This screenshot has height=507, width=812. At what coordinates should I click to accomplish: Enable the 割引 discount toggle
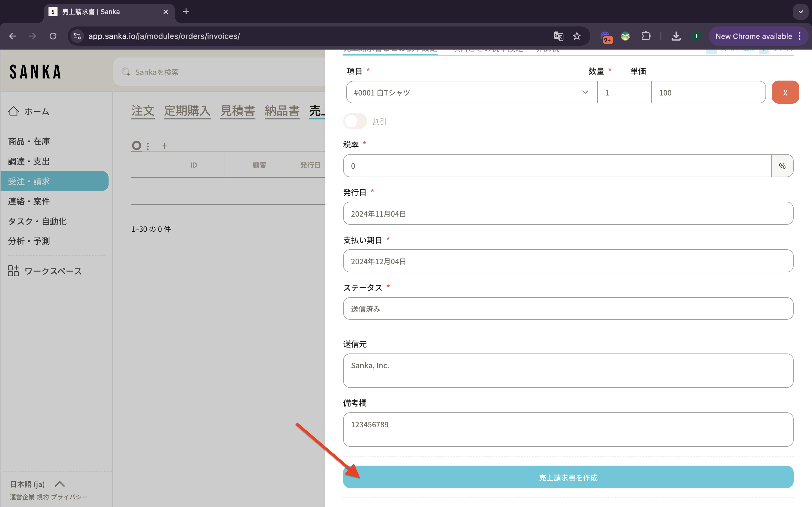tap(355, 121)
